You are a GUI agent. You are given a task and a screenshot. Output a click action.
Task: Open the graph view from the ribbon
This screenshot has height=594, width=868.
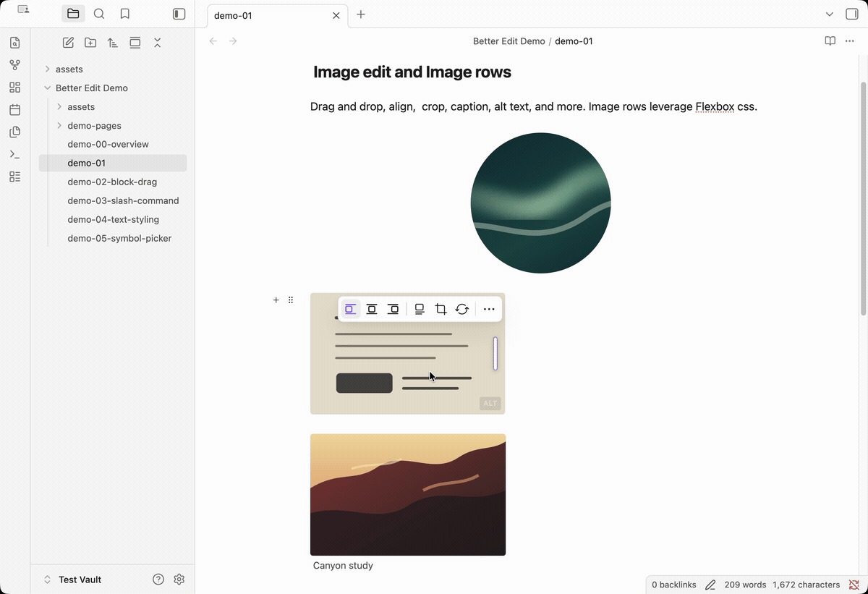pyautogui.click(x=15, y=65)
